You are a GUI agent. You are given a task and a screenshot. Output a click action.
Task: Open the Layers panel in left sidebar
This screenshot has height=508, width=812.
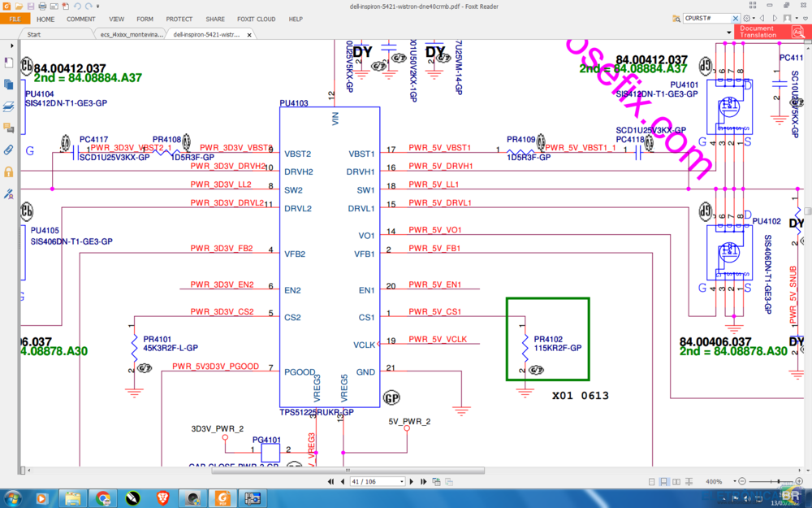(x=8, y=106)
